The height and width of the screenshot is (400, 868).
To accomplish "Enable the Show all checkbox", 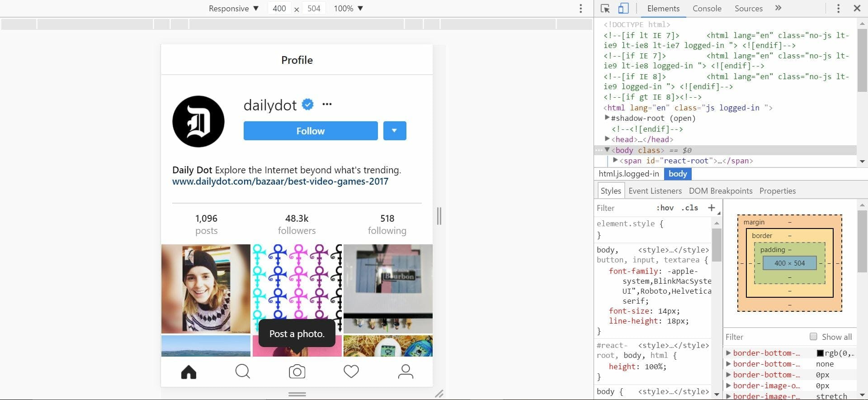I will (813, 337).
